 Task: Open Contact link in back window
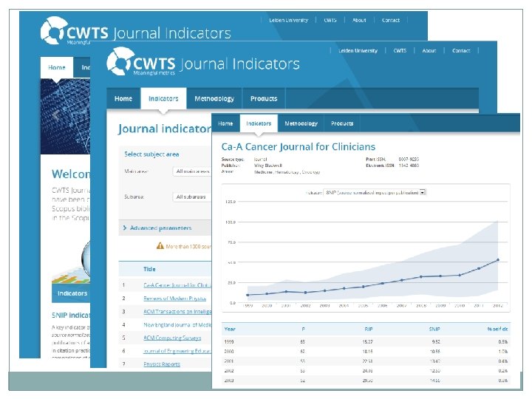[x=391, y=20]
